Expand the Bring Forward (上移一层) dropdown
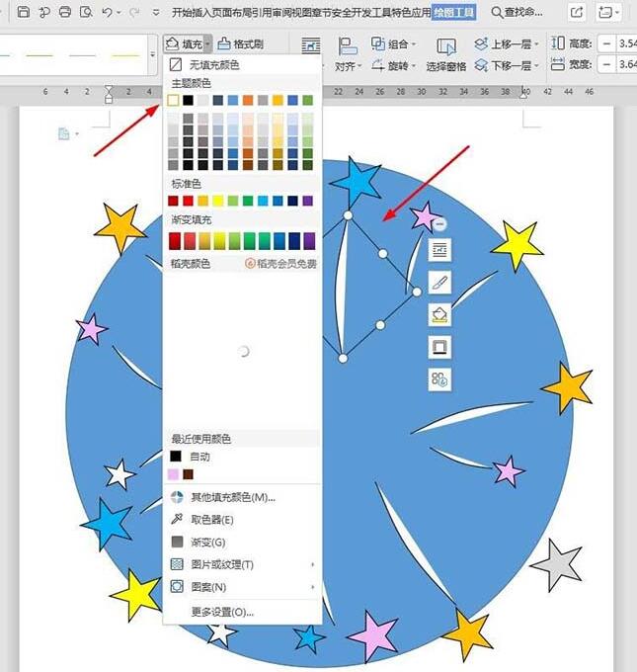Screen dimensions: 637x672 [x=537, y=43]
